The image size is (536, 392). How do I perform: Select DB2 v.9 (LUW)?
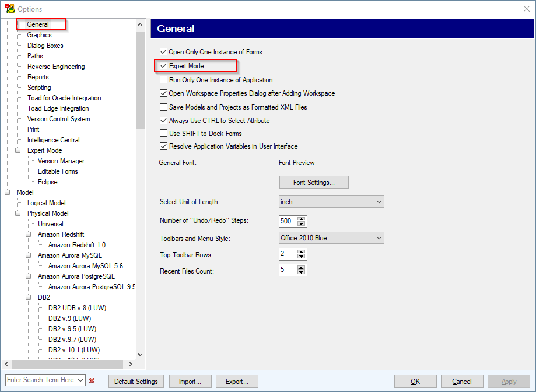(70, 318)
